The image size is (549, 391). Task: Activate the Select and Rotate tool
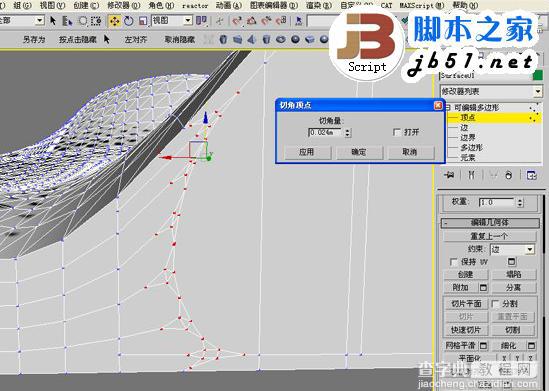coord(128,21)
